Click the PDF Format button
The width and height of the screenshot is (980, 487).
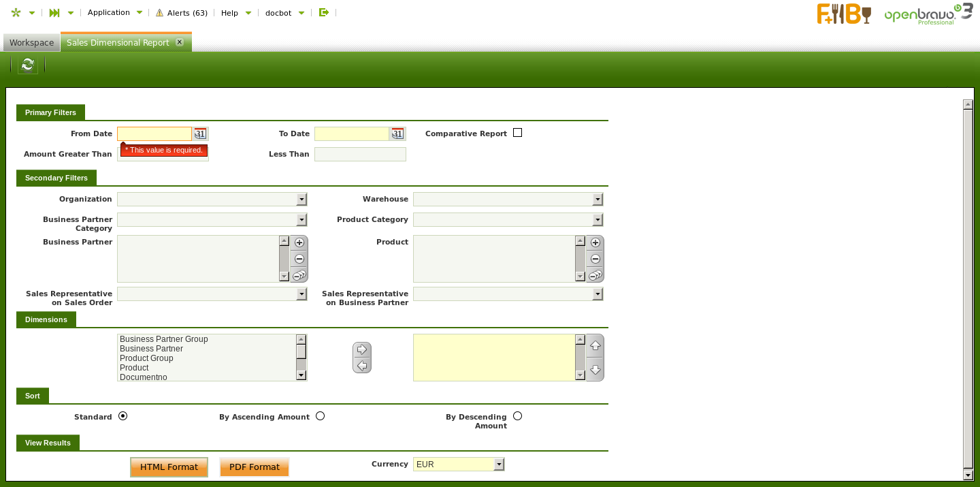point(255,467)
